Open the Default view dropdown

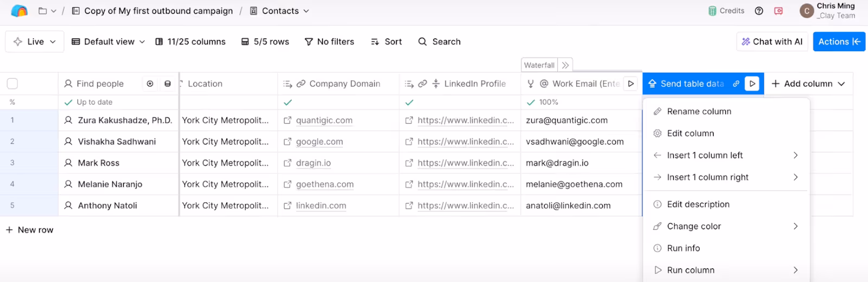point(108,42)
